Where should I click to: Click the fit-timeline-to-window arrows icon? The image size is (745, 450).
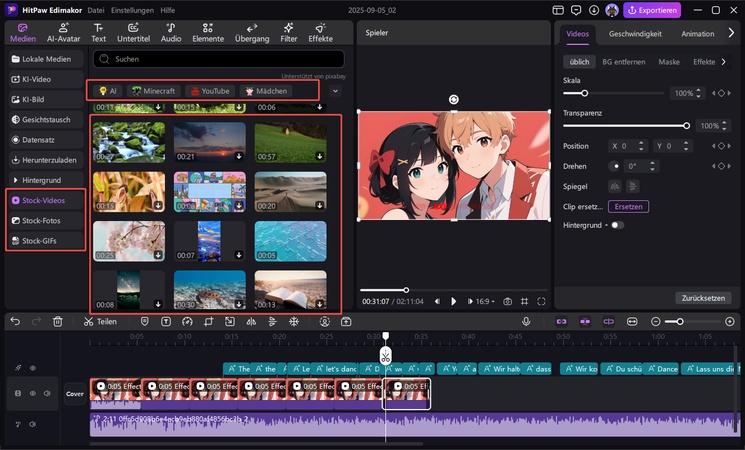point(632,322)
